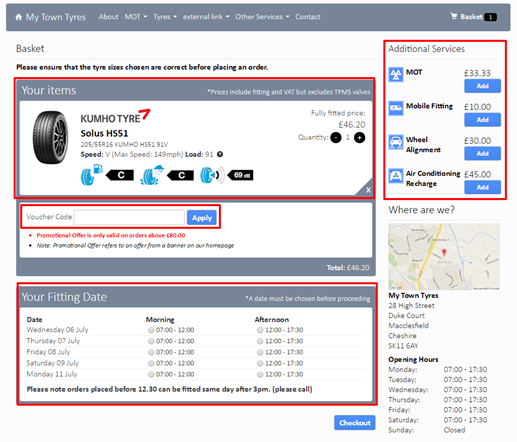517x442 pixels.
Task: Open the location map thumbnail
Action: [444, 256]
